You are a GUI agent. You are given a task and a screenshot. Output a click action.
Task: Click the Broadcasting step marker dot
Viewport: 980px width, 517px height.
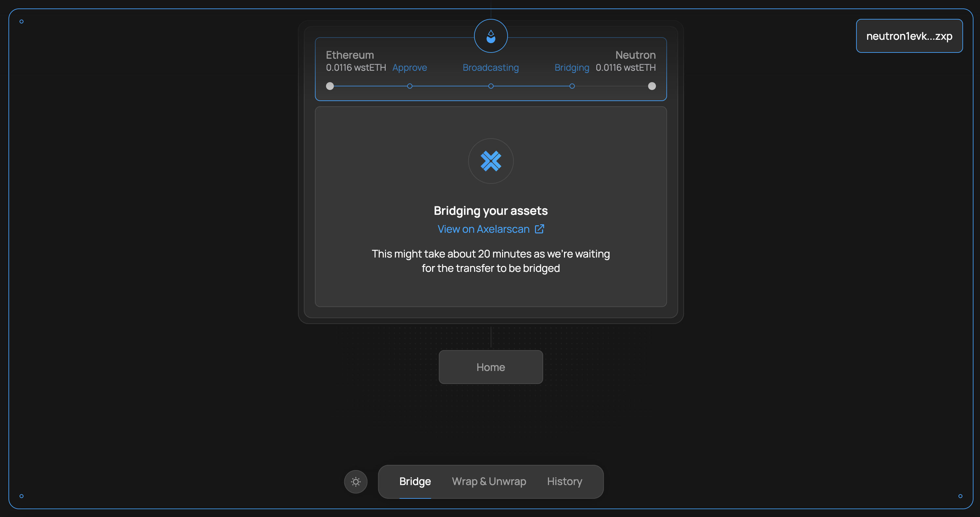pyautogui.click(x=491, y=86)
